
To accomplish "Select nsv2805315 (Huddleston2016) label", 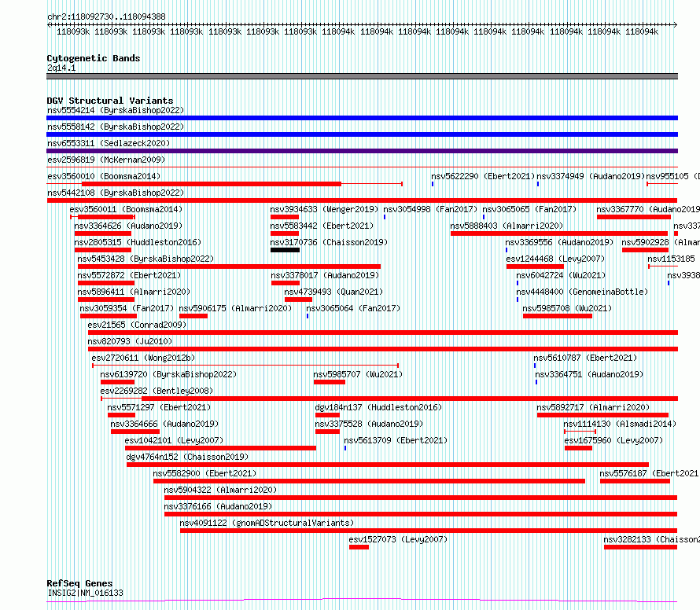I will (x=138, y=242).
